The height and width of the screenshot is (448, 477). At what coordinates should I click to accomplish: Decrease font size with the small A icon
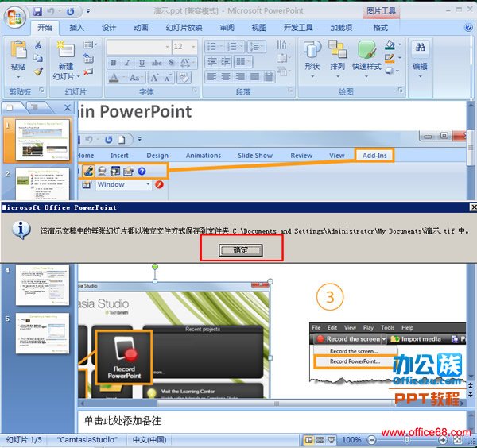168,78
